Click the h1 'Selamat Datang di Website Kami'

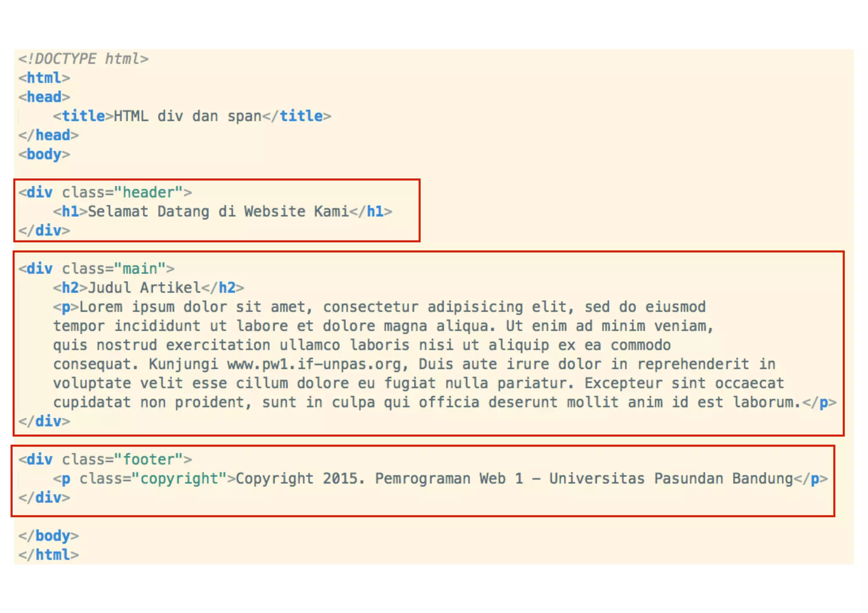[218, 211]
